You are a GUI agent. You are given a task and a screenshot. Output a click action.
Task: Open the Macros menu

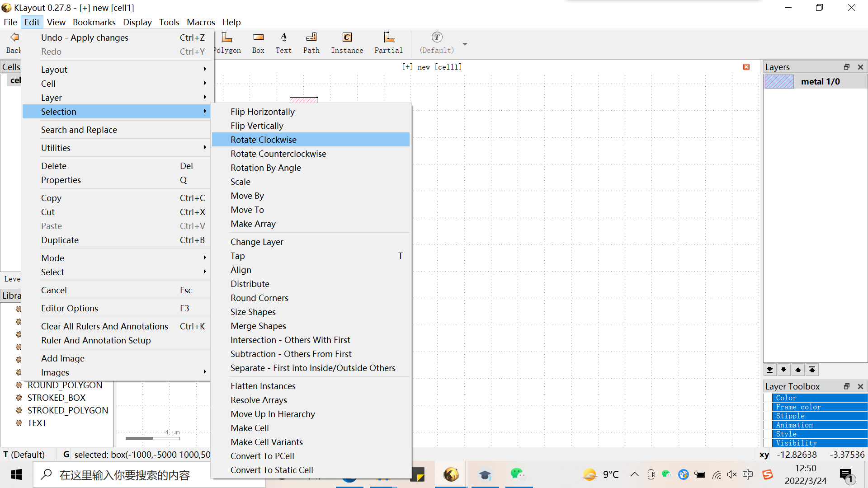tap(201, 22)
